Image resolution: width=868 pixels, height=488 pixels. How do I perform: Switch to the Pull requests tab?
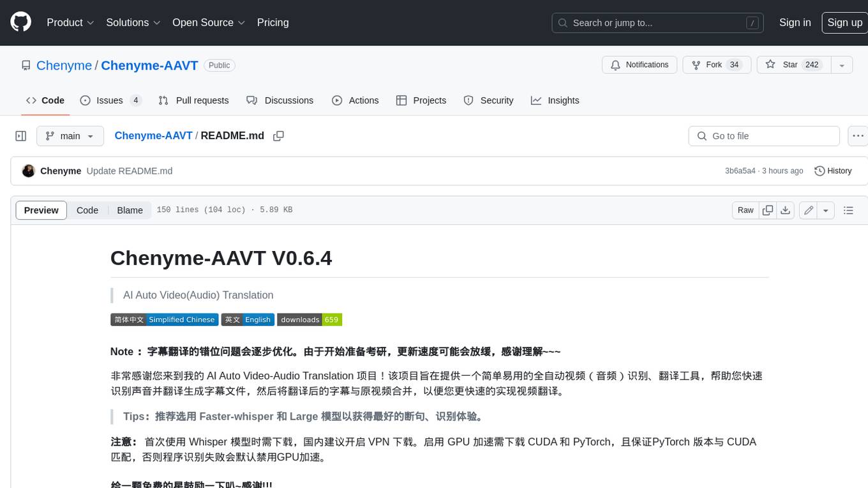pos(193,100)
